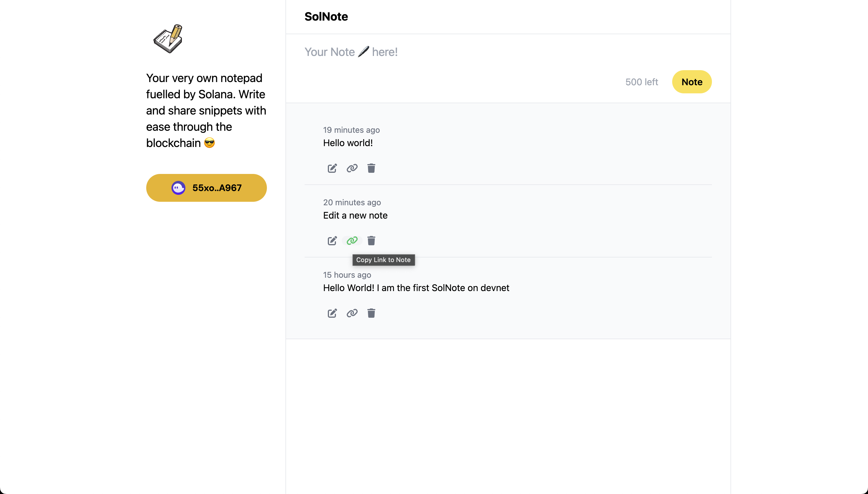Click the 'Hello World! I am the first SolNote' text
The image size is (868, 494).
(416, 288)
